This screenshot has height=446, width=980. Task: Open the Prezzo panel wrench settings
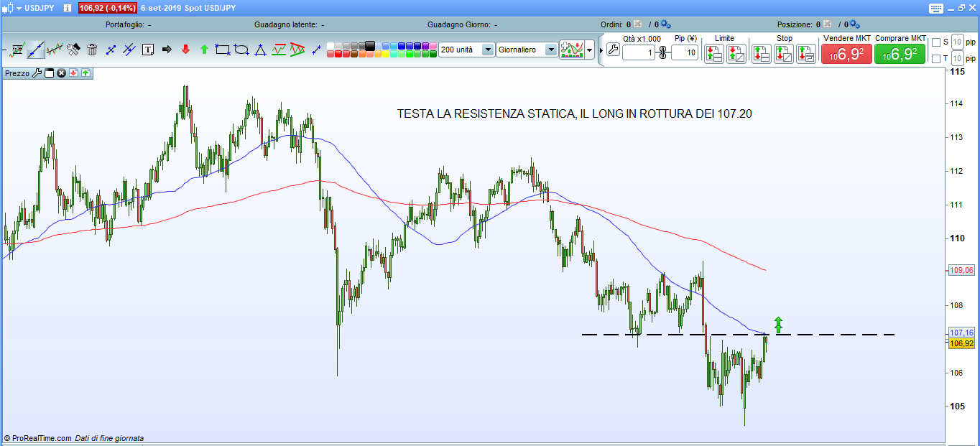point(37,73)
